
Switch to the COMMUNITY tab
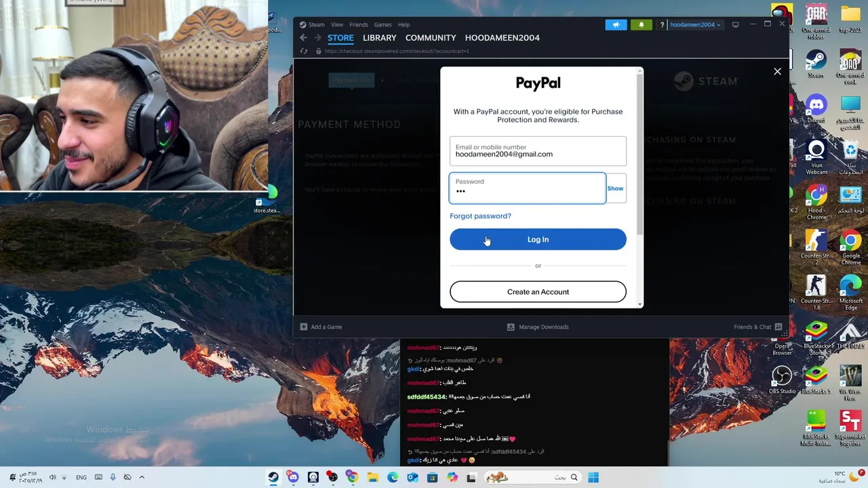[431, 38]
